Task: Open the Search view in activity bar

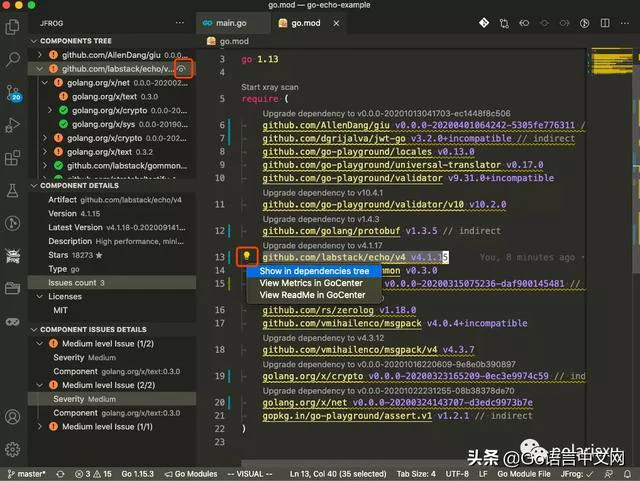Action: pyautogui.click(x=13, y=60)
